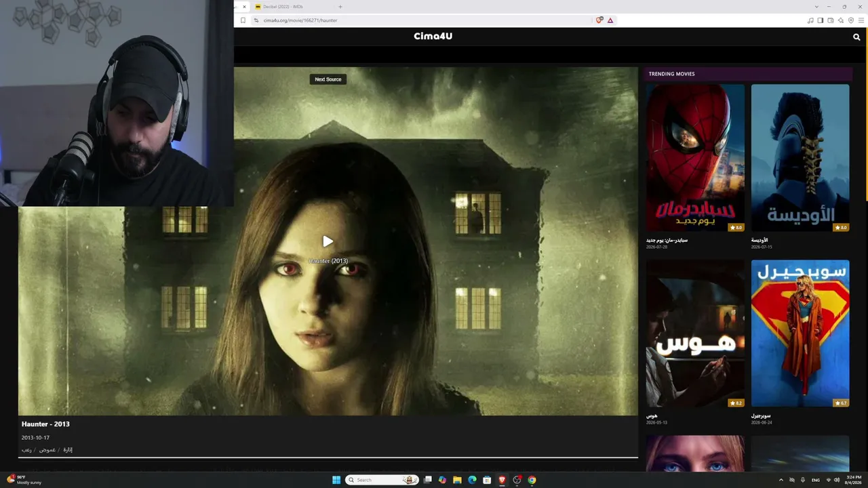Open Microsoft Store from the taskbar

487,480
